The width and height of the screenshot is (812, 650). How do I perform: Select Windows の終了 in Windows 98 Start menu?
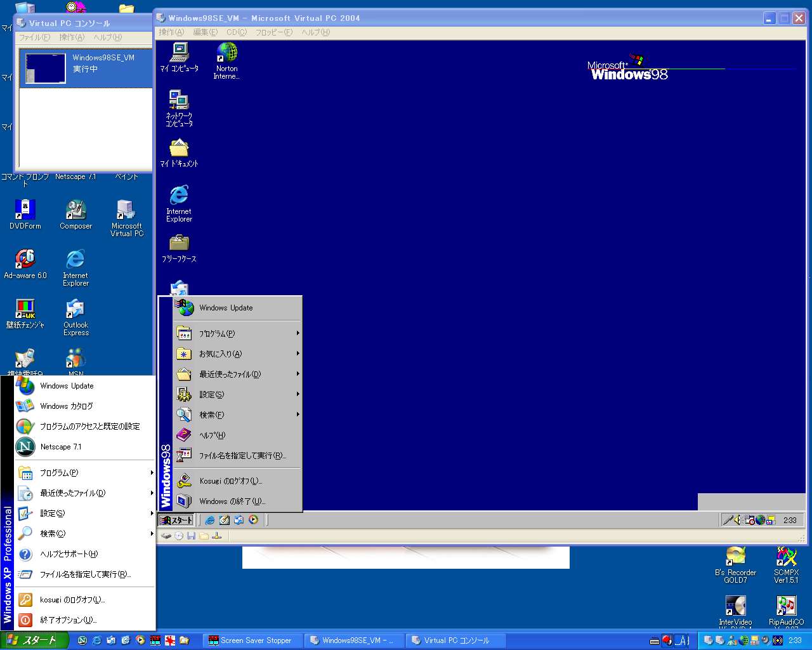[x=238, y=501]
